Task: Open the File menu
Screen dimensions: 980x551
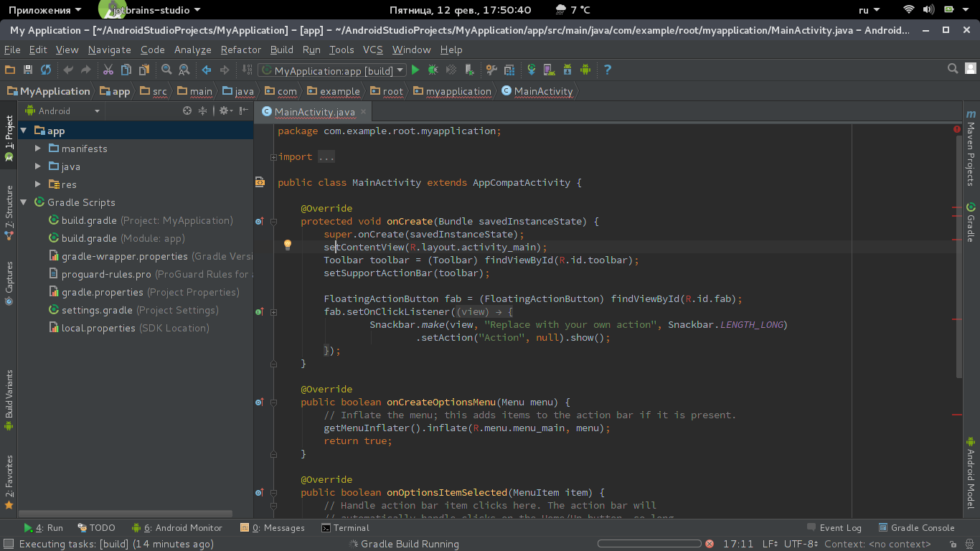Action: pyautogui.click(x=12, y=50)
